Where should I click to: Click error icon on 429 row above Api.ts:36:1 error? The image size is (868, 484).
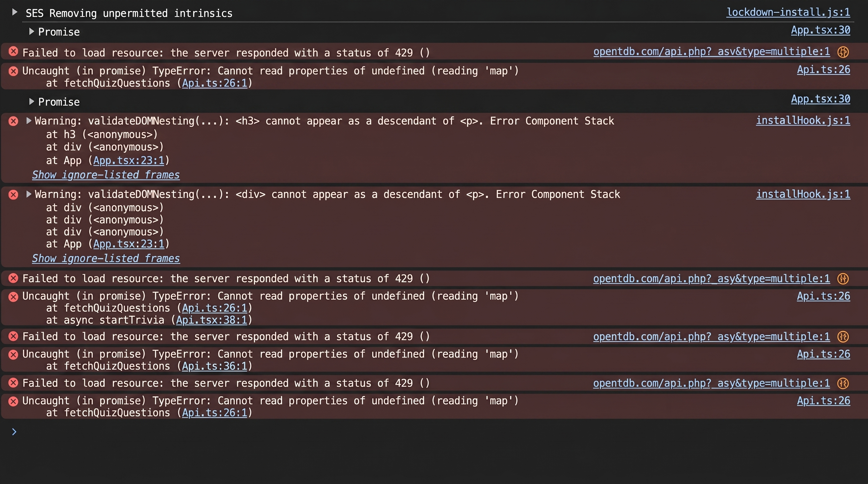[x=13, y=336]
